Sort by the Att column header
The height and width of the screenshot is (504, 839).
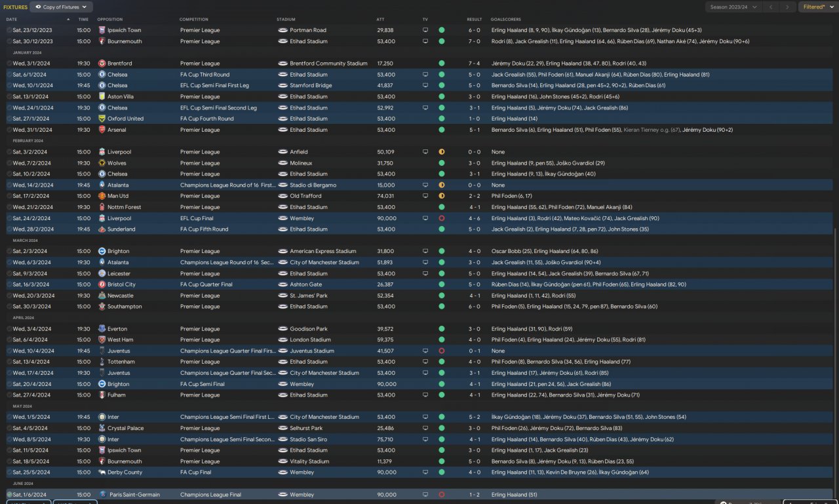[381, 20]
